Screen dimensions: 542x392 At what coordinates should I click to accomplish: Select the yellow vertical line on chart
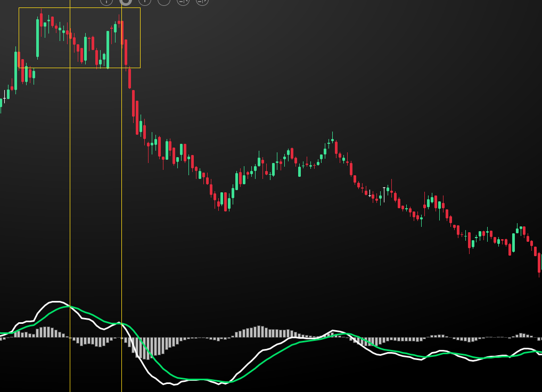tap(121, 213)
